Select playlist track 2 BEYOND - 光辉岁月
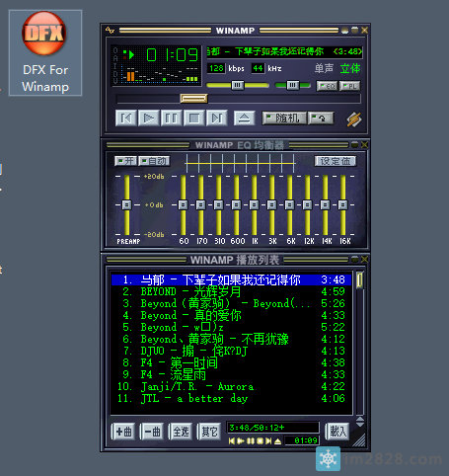The image size is (449, 476). [231, 291]
